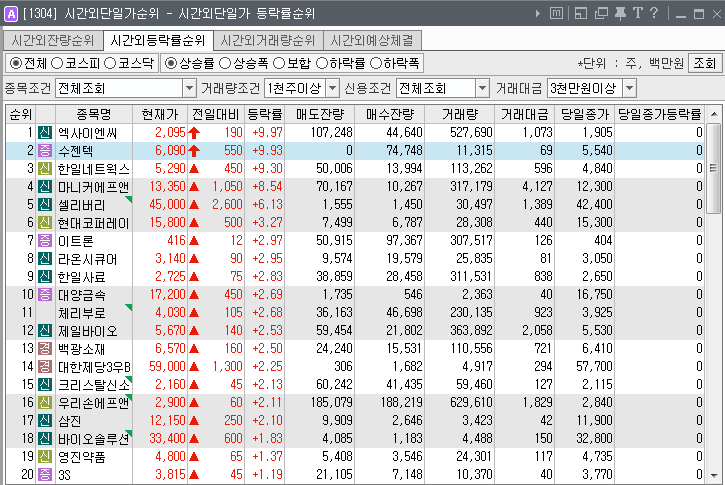The width and height of the screenshot is (725, 485).
Task: Open the 'm' menu icon in title bar
Action: 556,13
